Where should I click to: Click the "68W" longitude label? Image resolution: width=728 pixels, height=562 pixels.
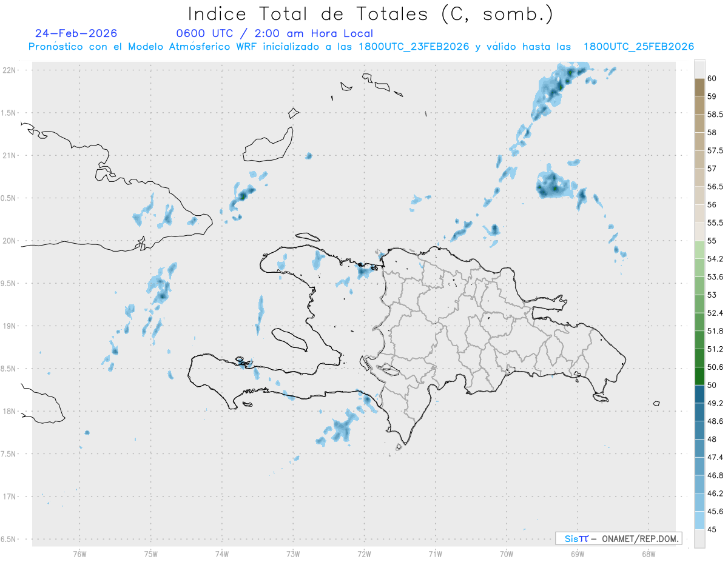tap(649, 554)
